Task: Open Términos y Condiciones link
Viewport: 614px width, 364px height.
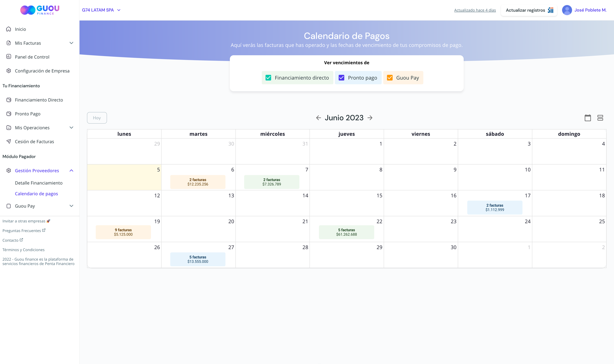Action: [23, 250]
